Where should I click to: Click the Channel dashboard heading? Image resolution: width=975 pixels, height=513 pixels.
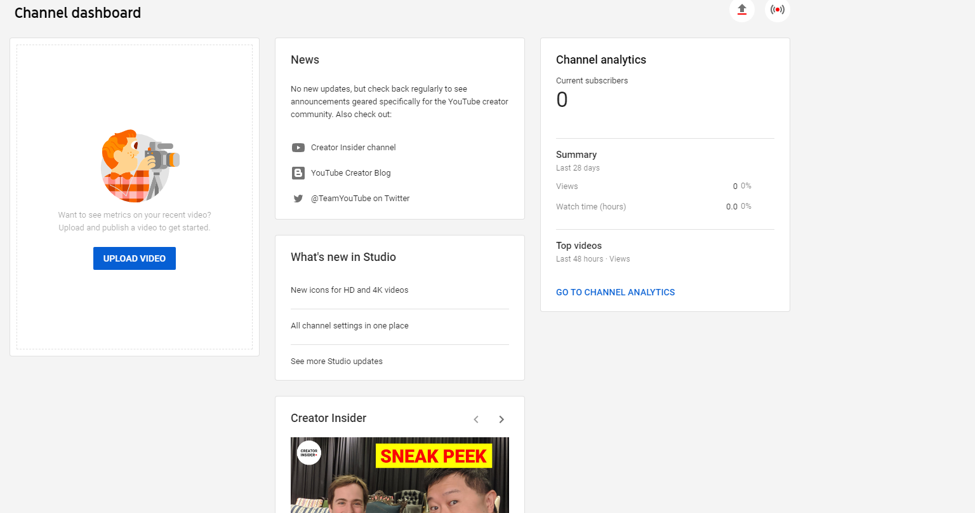[x=78, y=13]
